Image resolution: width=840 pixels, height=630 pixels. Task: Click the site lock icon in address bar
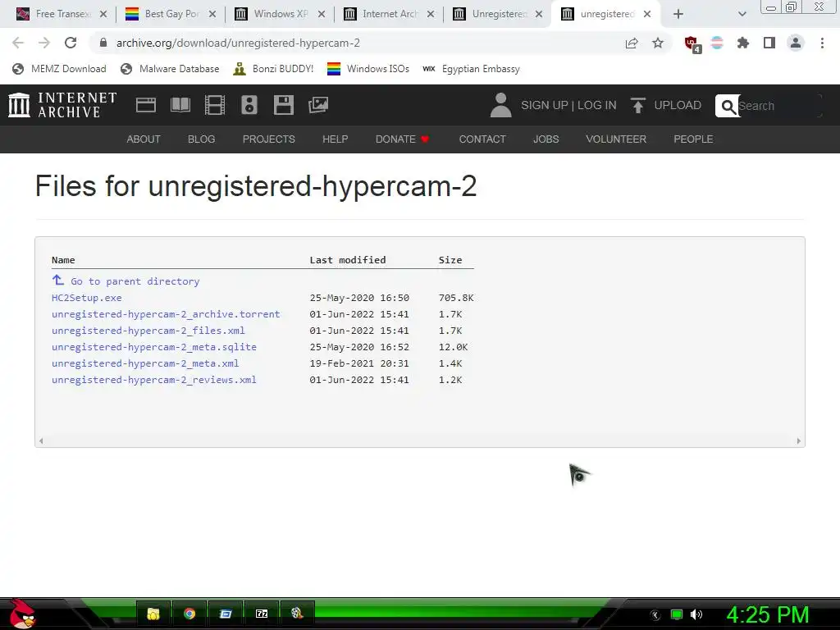click(103, 43)
